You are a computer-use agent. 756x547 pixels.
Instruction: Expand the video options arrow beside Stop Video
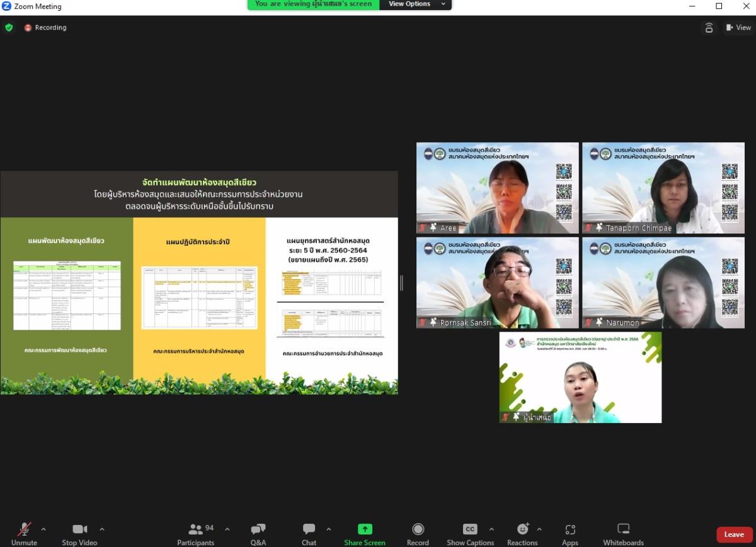tap(102, 529)
